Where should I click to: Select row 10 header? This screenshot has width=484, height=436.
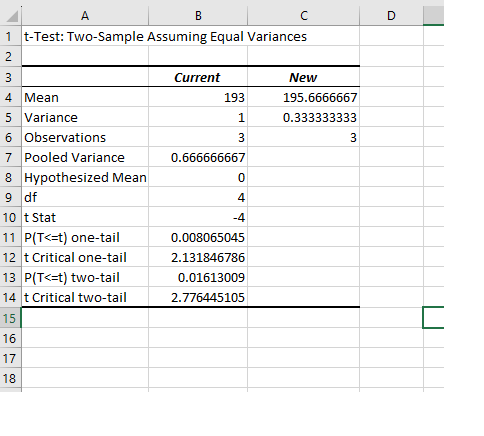pos(10,217)
